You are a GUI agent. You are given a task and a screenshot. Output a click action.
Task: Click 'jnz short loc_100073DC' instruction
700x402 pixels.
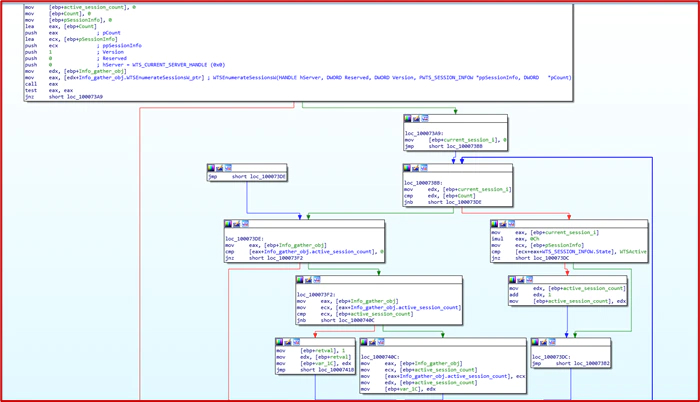click(x=530, y=258)
